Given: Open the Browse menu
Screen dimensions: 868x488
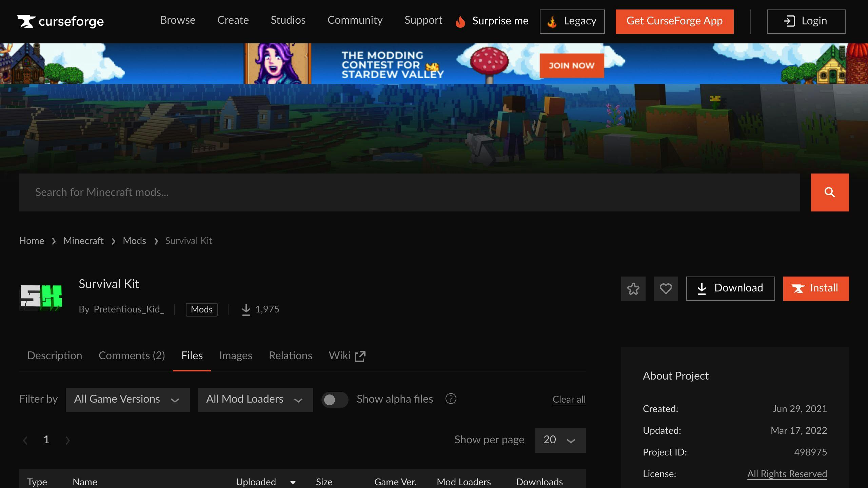Looking at the screenshot, I should (x=178, y=20).
